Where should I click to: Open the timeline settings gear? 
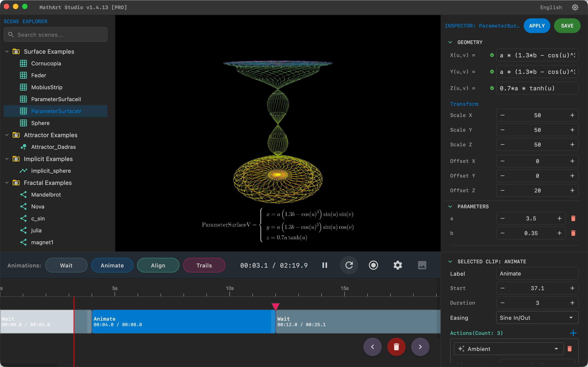pyautogui.click(x=398, y=265)
